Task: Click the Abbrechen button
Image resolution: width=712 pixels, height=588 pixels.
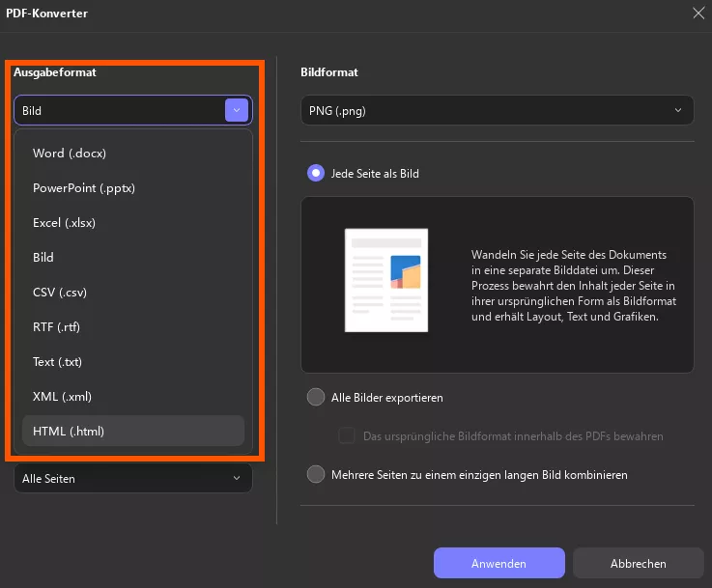Action: point(638,563)
